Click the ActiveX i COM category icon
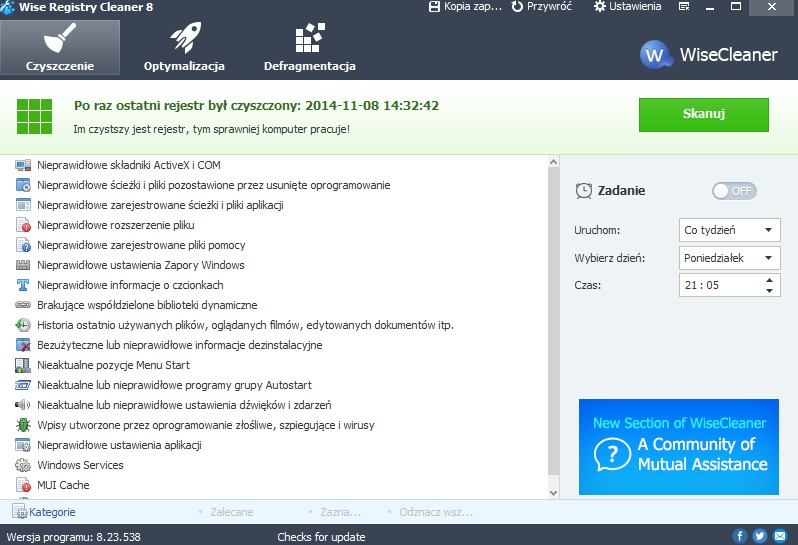Image resolution: width=798 pixels, height=545 pixels. coord(23,165)
